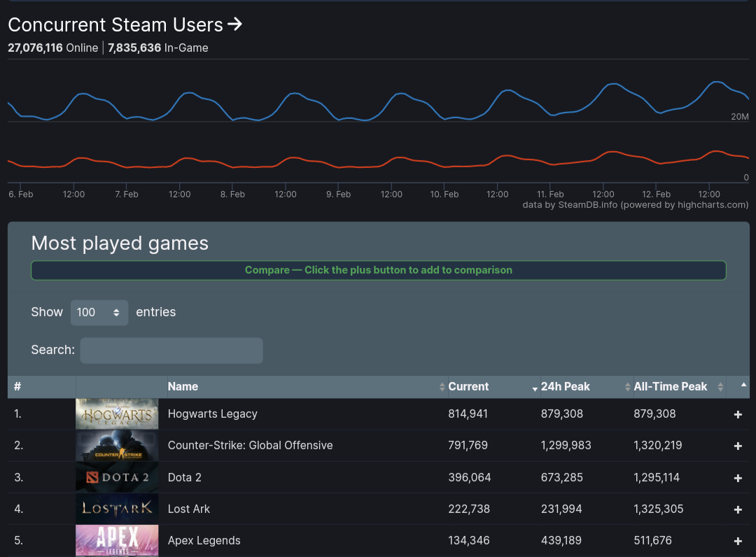This screenshot has height=557, width=756.
Task: Click Dota 2 all-time peak 1,295,114
Action: coord(657,477)
